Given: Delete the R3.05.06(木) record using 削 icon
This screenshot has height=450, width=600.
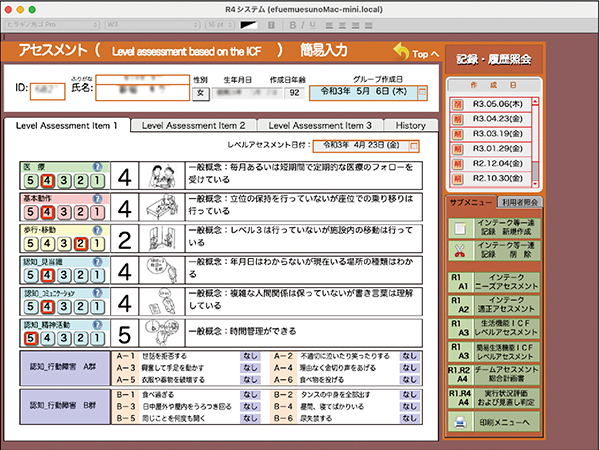Looking at the screenshot, I should point(458,103).
